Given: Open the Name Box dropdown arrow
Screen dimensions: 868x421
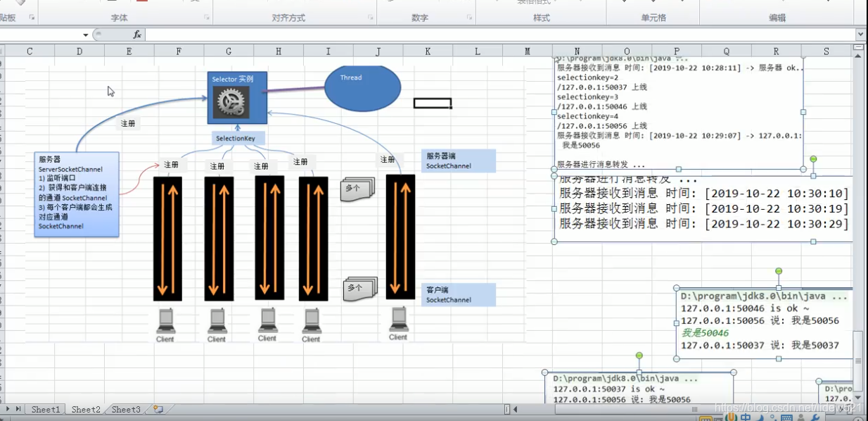Looking at the screenshot, I should pos(86,34).
